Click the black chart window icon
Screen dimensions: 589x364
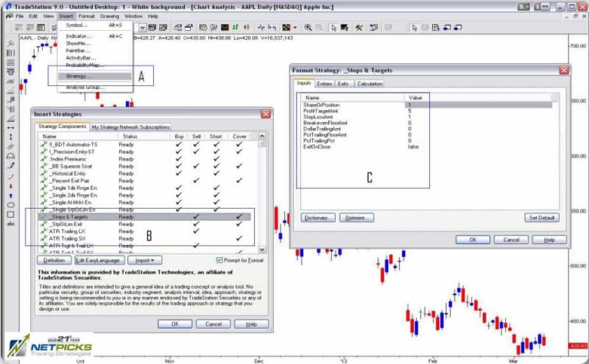225,27
